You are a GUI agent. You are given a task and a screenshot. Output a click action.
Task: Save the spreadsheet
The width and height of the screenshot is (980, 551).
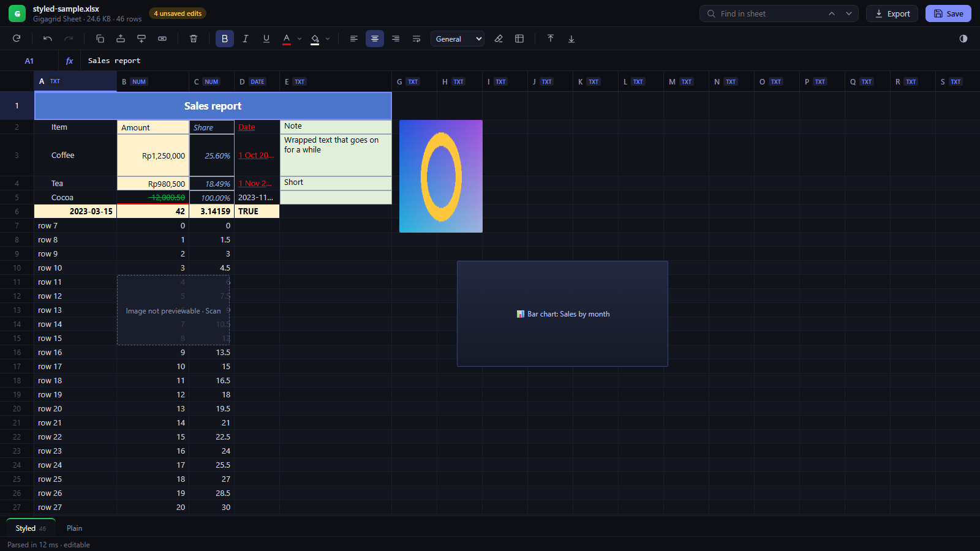pos(948,13)
